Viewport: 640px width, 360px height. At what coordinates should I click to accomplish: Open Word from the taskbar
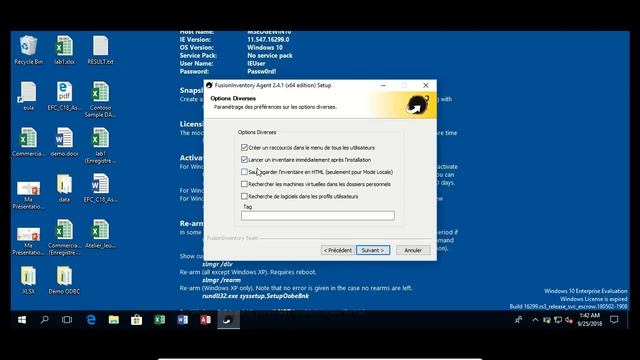(x=182, y=320)
